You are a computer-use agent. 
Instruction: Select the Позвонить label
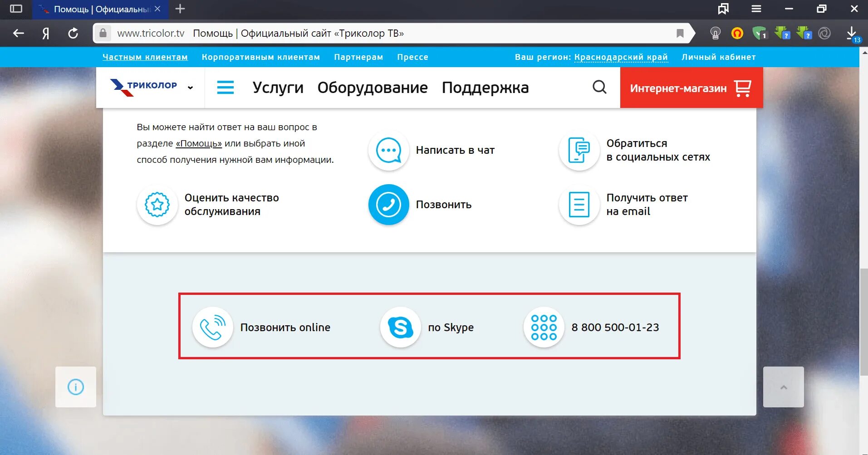[444, 205]
